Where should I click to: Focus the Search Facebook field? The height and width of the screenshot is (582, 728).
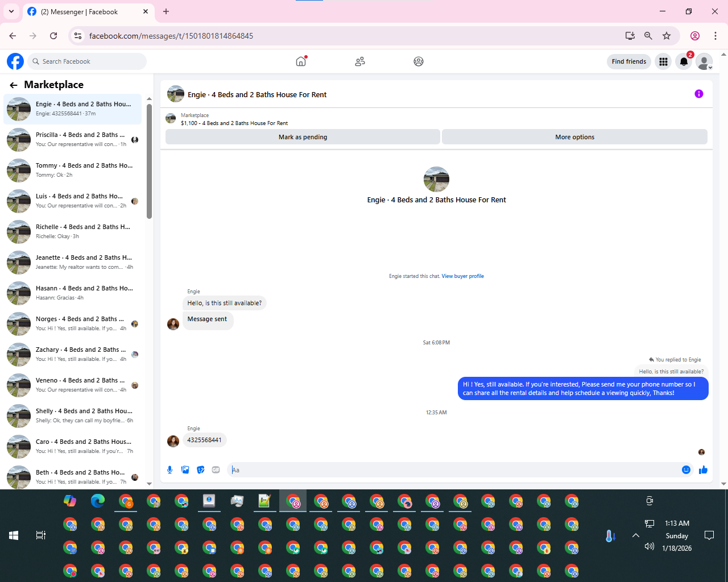(x=87, y=61)
